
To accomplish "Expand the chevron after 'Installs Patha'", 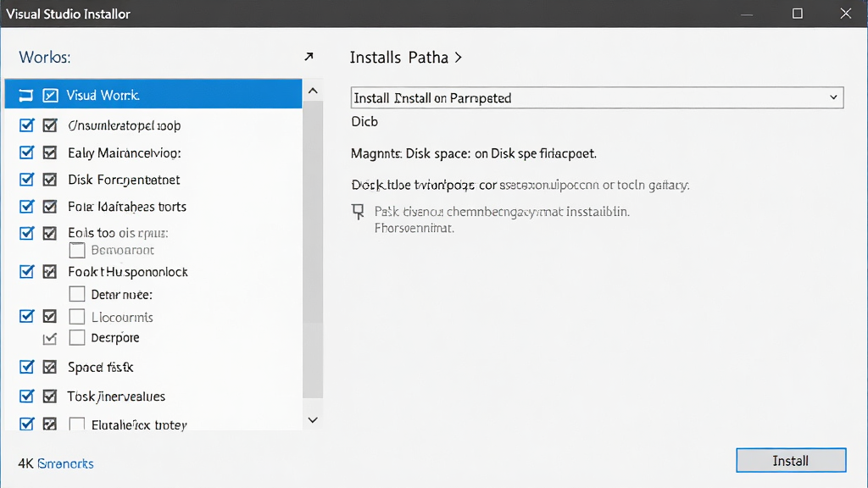I will pyautogui.click(x=459, y=58).
